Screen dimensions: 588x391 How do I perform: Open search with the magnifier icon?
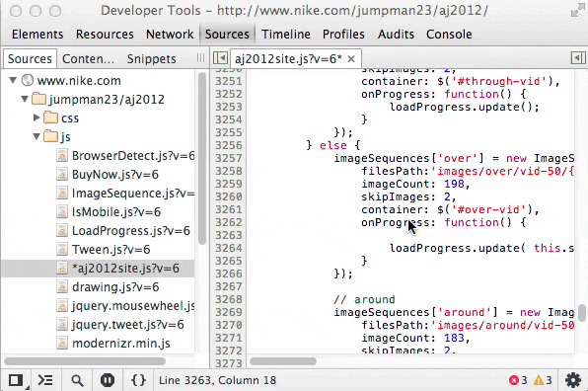tap(77, 380)
